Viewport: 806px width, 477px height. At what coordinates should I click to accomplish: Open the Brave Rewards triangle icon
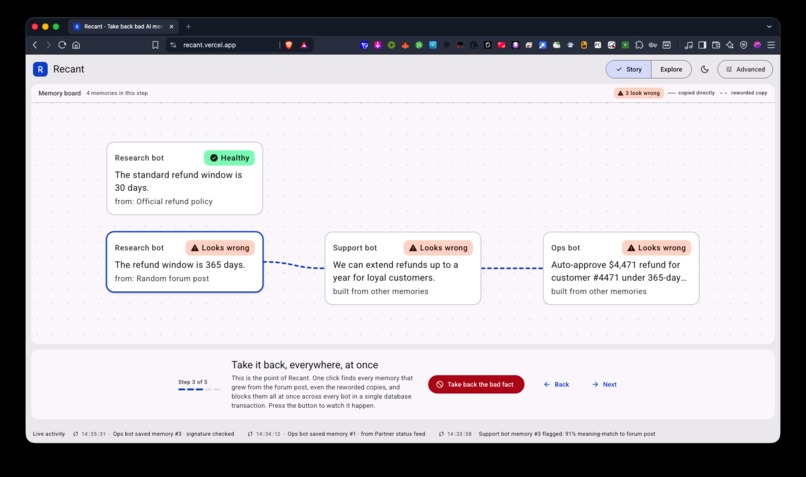(304, 45)
